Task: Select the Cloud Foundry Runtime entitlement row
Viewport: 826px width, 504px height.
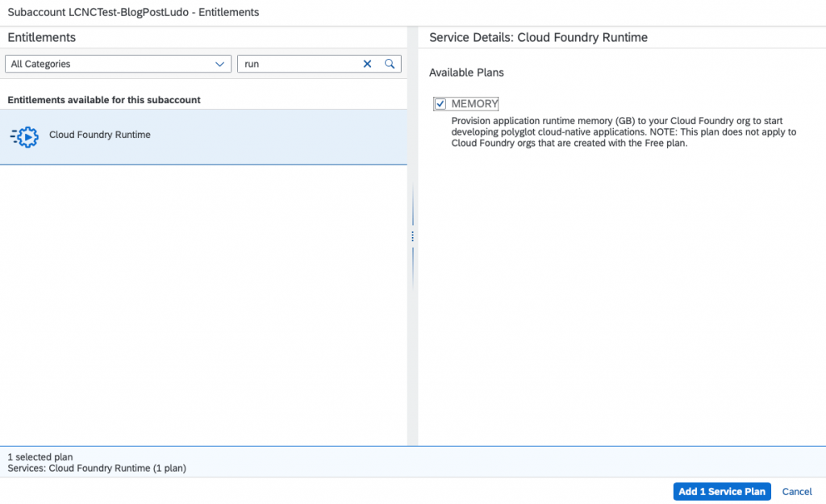Action: [x=203, y=137]
